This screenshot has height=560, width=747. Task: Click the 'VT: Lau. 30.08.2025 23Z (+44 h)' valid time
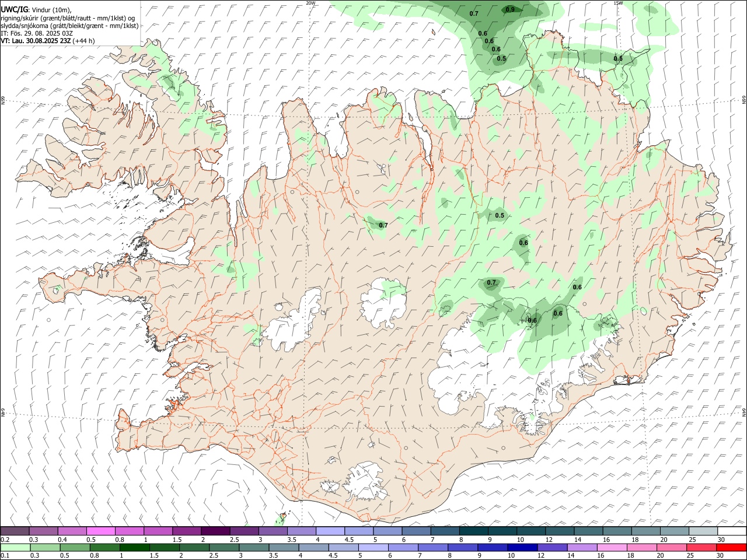(x=48, y=41)
